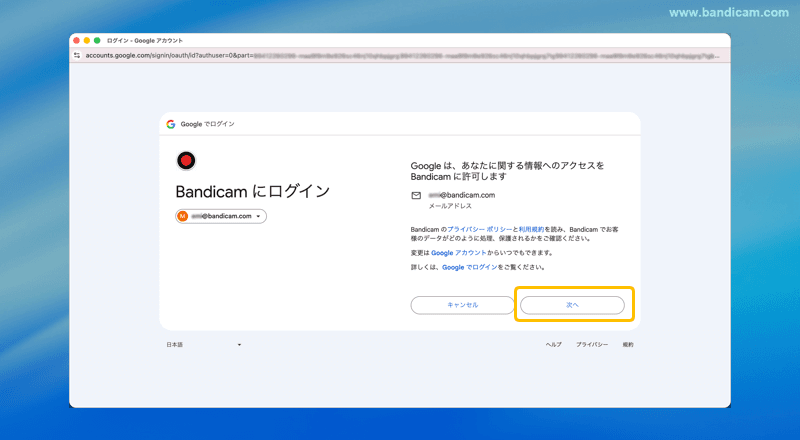Image resolution: width=800 pixels, height=440 pixels.
Task: Click the キャンセル button
Action: pos(462,305)
